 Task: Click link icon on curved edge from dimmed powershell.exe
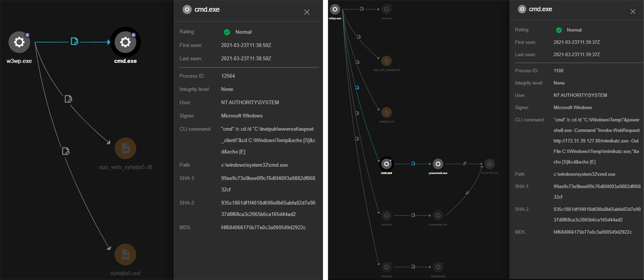coord(467,193)
